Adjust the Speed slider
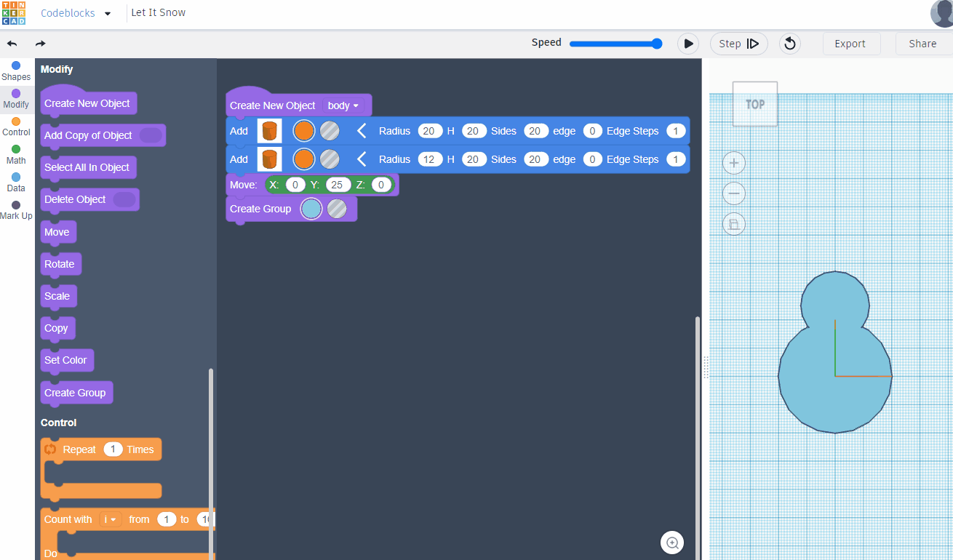 coord(616,44)
